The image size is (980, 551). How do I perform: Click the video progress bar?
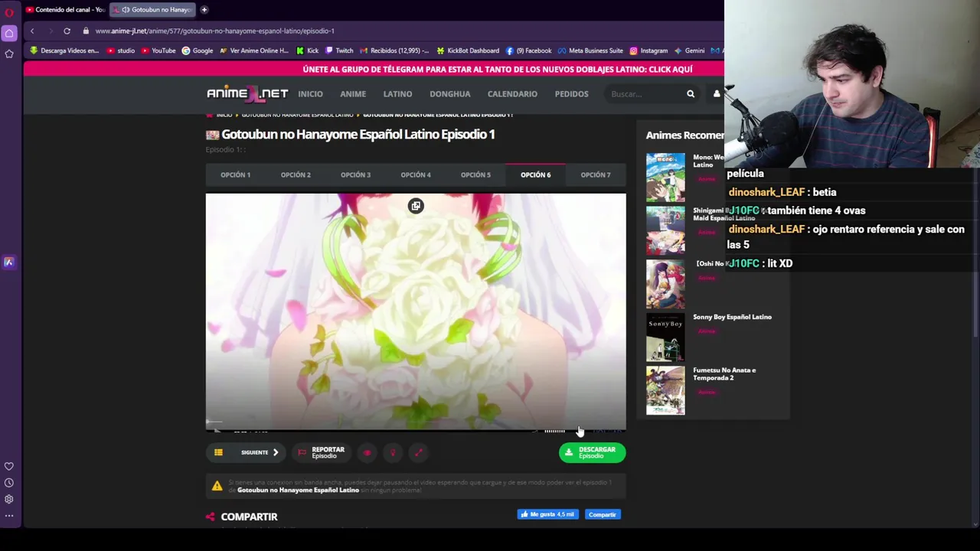[416, 422]
